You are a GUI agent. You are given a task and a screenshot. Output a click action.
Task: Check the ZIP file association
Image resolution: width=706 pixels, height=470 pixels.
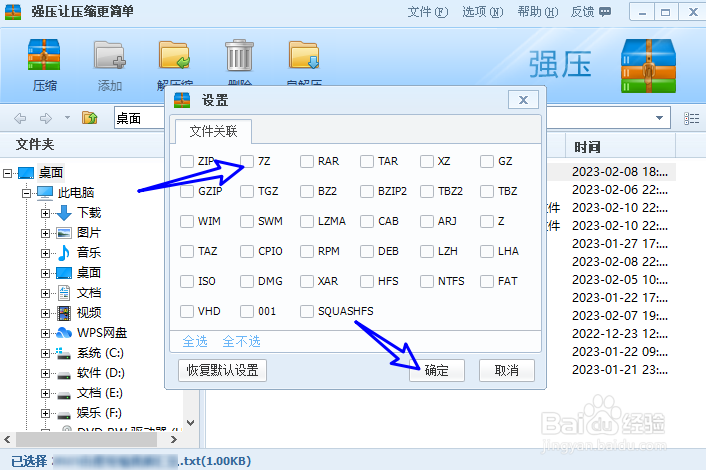(x=187, y=161)
